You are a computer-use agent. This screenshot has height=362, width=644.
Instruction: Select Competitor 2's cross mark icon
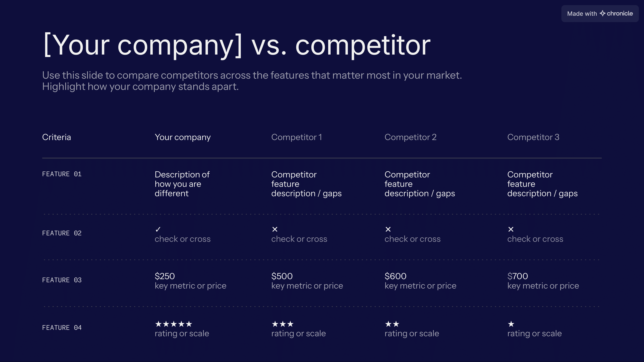pyautogui.click(x=388, y=229)
